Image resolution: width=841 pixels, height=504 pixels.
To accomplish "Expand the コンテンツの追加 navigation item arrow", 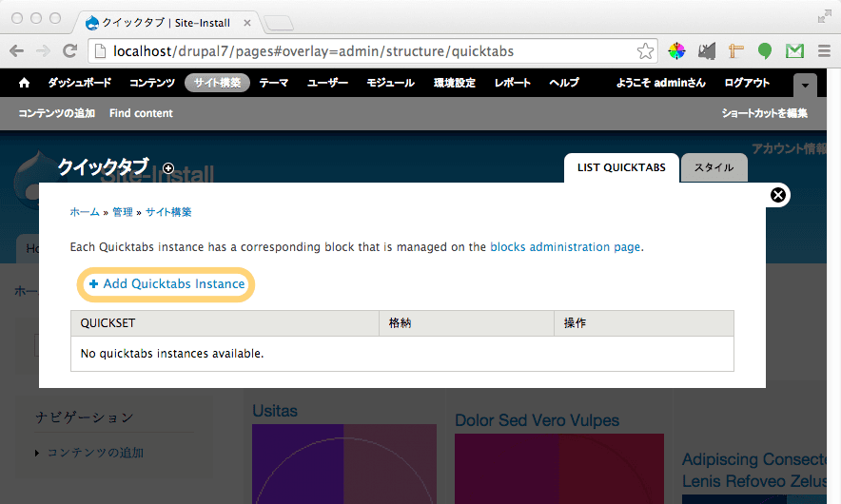I will click(x=37, y=453).
